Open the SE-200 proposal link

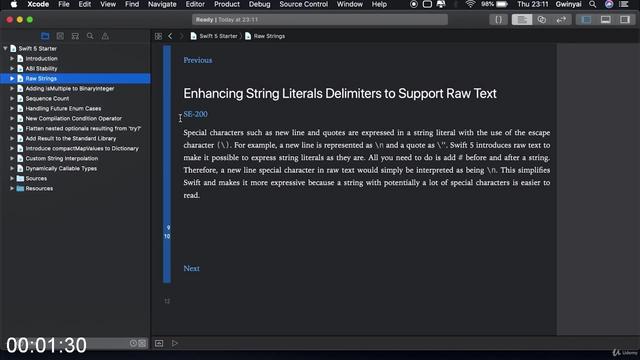point(195,114)
